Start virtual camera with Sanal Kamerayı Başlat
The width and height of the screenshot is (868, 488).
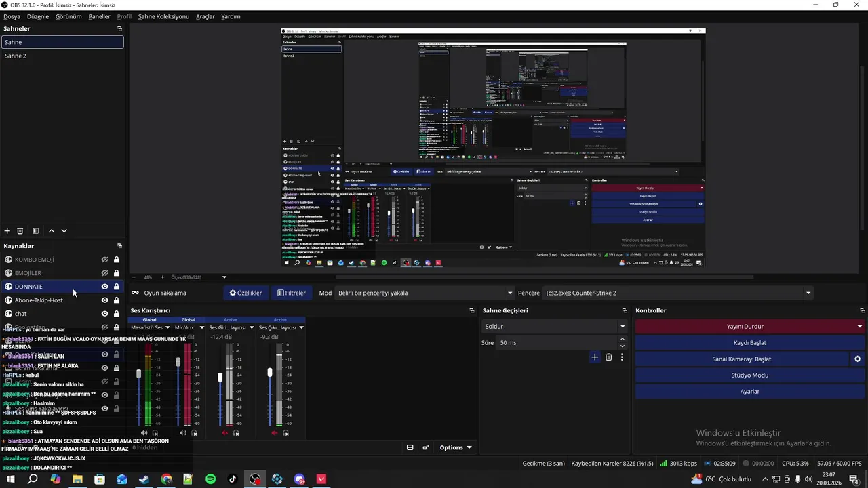pos(742,359)
